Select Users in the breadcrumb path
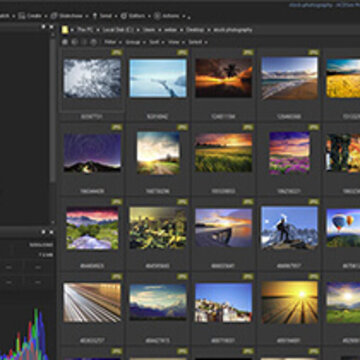 pos(149,30)
